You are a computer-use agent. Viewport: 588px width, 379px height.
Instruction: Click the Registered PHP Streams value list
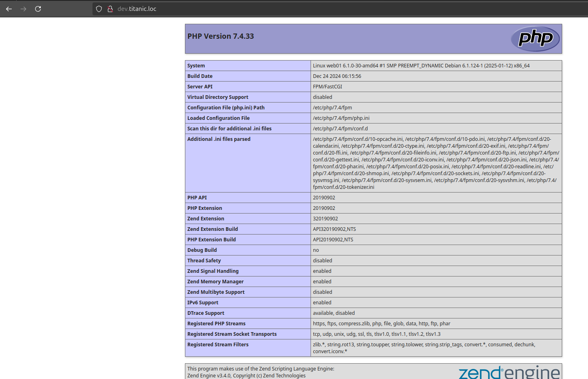(382, 324)
